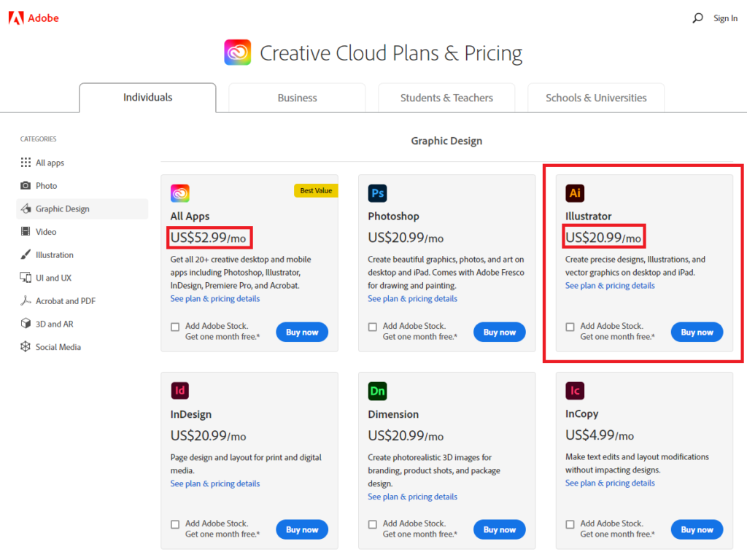Check Add Adobe Stock on Illustrator card
Image resolution: width=747 pixels, height=560 pixels.
[570, 327]
